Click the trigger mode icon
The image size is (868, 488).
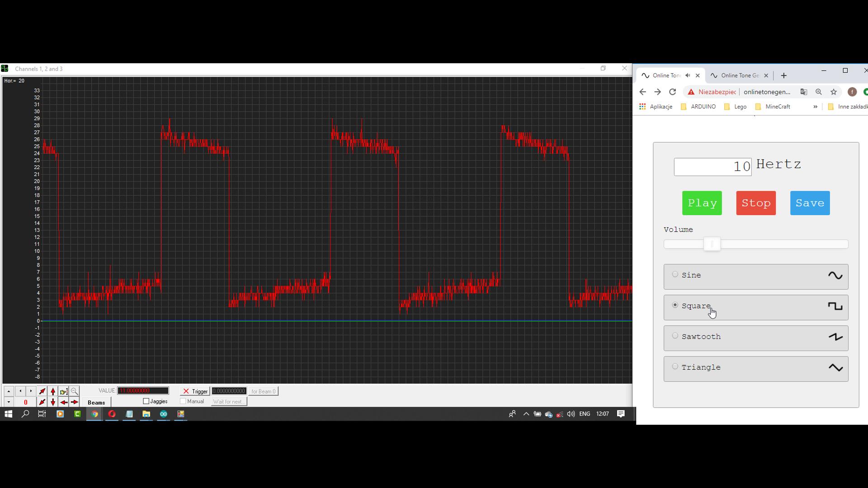coord(186,391)
